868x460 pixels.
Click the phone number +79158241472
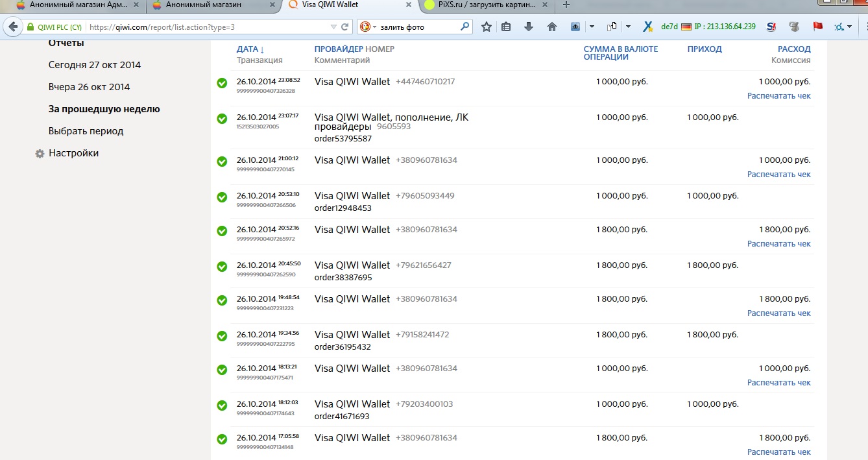click(422, 335)
